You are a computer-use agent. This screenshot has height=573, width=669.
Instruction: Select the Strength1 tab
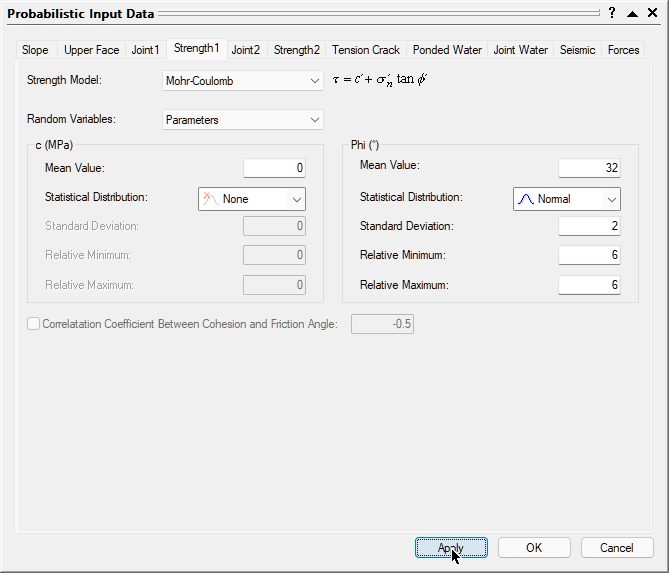[197, 48]
